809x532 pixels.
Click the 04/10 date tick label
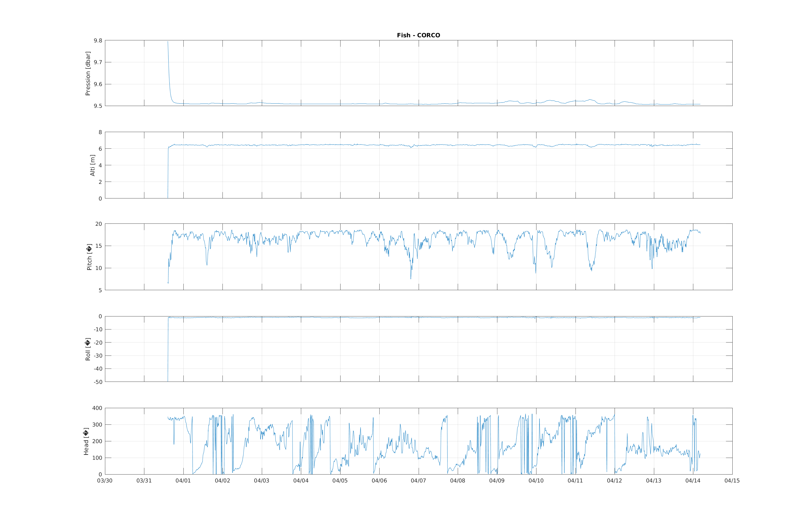pyautogui.click(x=536, y=481)
